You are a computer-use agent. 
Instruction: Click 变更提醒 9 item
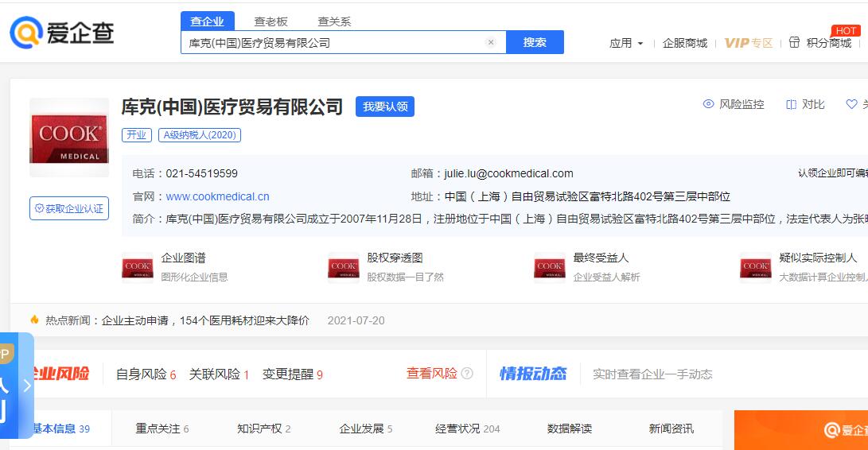(292, 374)
